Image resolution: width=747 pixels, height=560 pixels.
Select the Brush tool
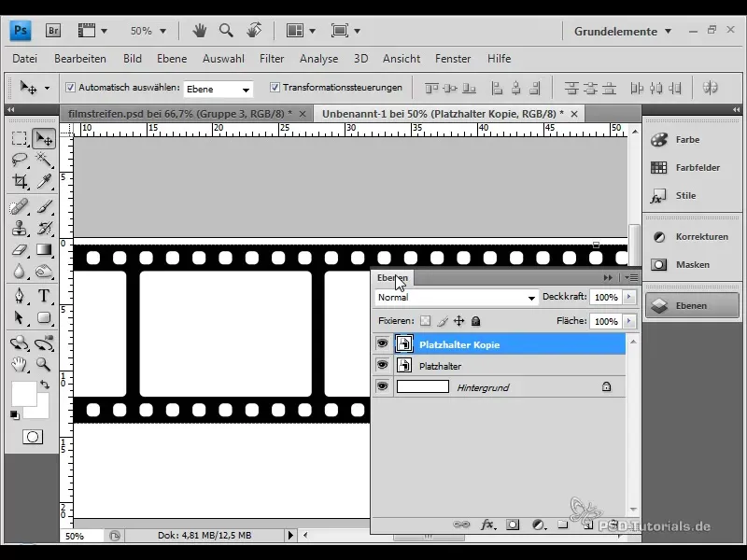pyautogui.click(x=44, y=207)
